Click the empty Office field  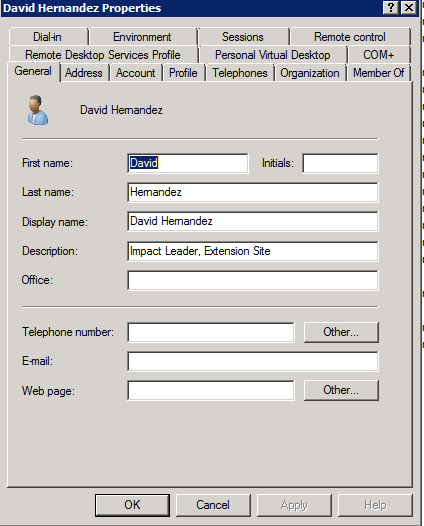click(253, 280)
